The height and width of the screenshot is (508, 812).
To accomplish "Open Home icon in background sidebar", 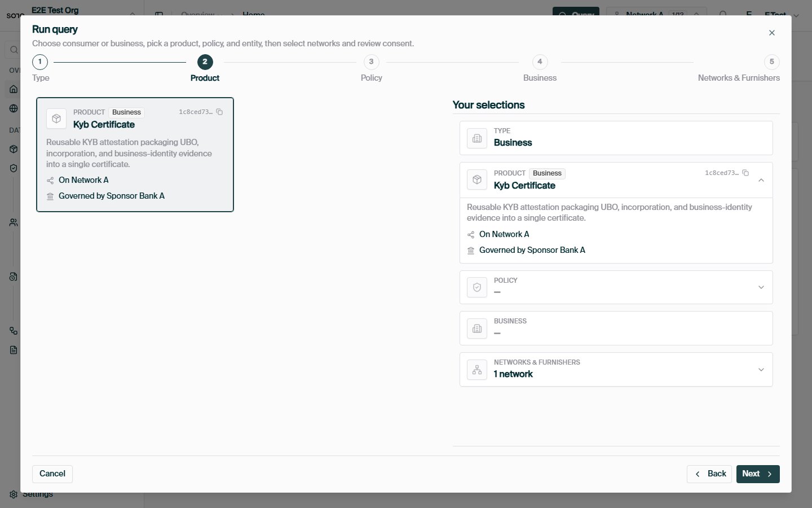I will pyautogui.click(x=14, y=89).
